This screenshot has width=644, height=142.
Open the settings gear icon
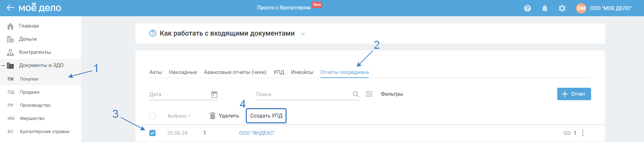pyautogui.click(x=562, y=8)
